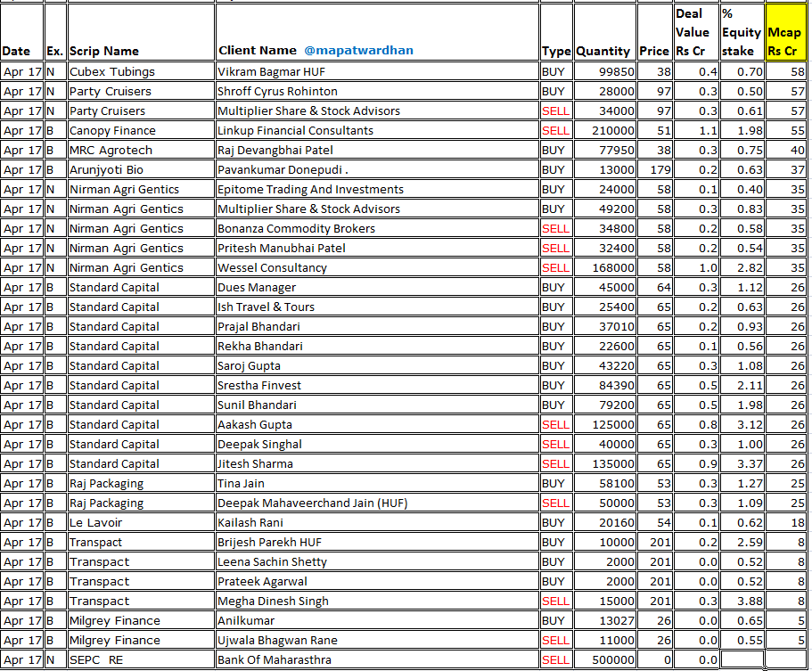Select BUY type in Tina Jain row
Image resolution: width=812 pixels, height=671 pixels.
[x=556, y=484]
